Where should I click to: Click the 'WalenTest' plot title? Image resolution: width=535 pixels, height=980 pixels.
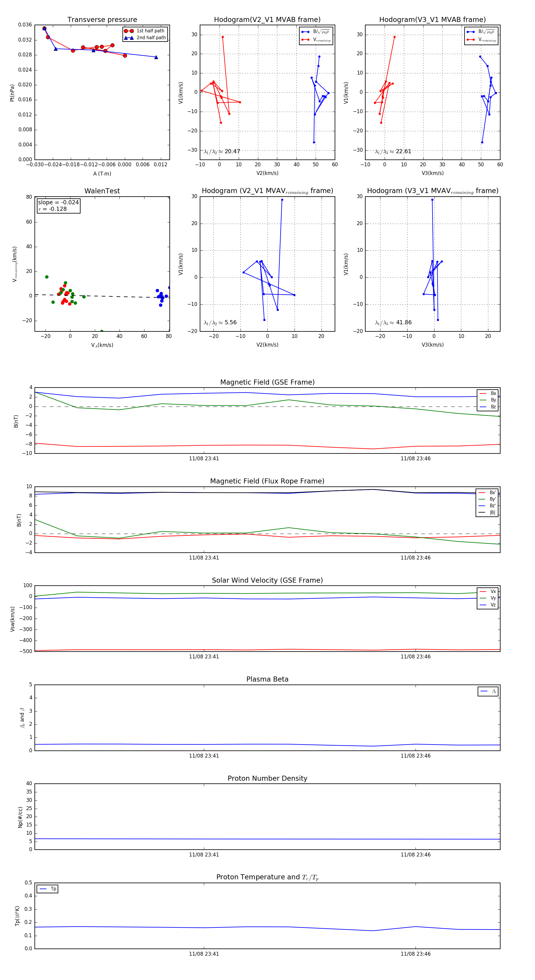pos(102,191)
